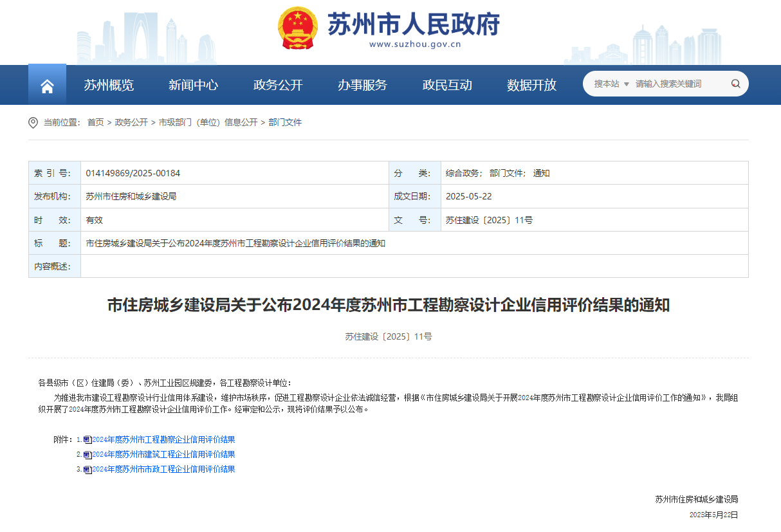Download 2024年度苏州市市政工程企业信用评价结果 attachment
781x532 pixels.
tap(163, 470)
